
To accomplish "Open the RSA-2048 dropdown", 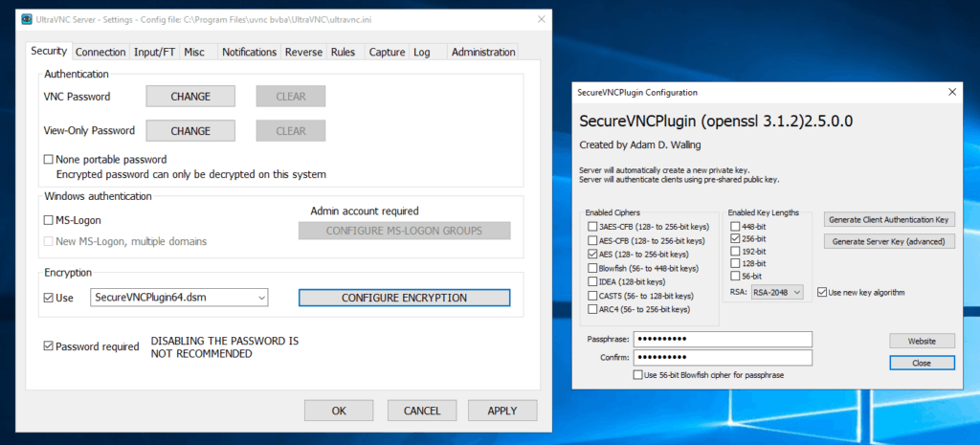I will (x=777, y=293).
